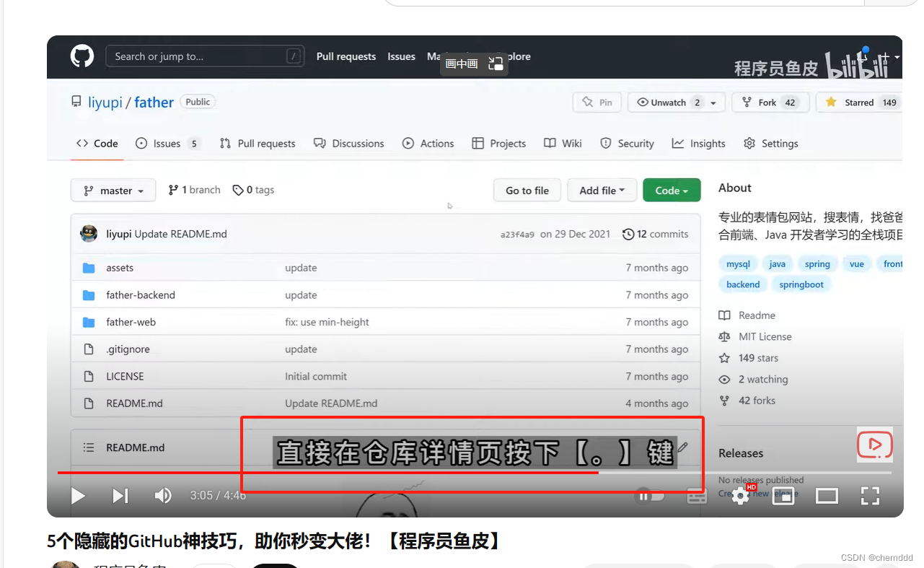Open the father-backend folder

pyautogui.click(x=141, y=295)
